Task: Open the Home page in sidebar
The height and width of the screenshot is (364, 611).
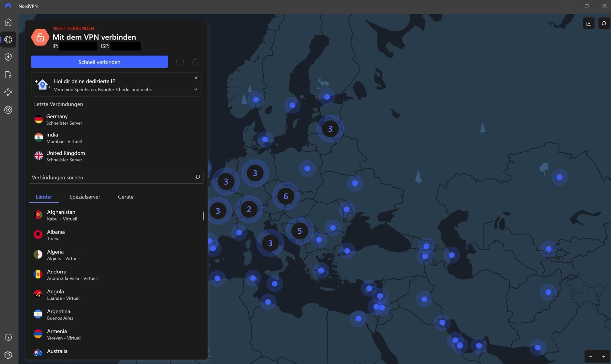Action: click(x=8, y=22)
